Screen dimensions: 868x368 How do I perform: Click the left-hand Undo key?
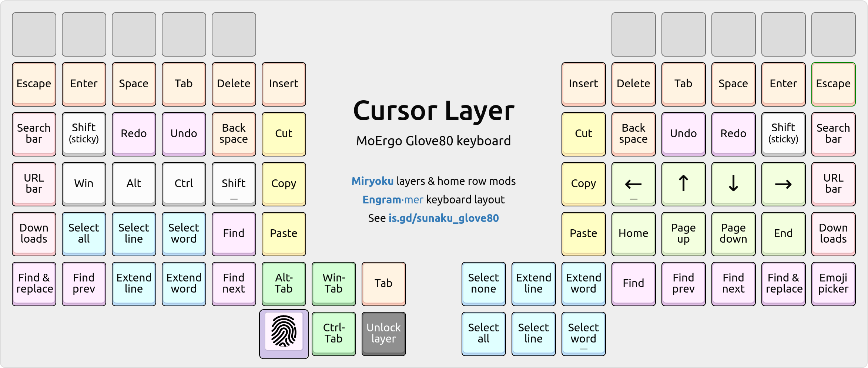click(x=184, y=134)
